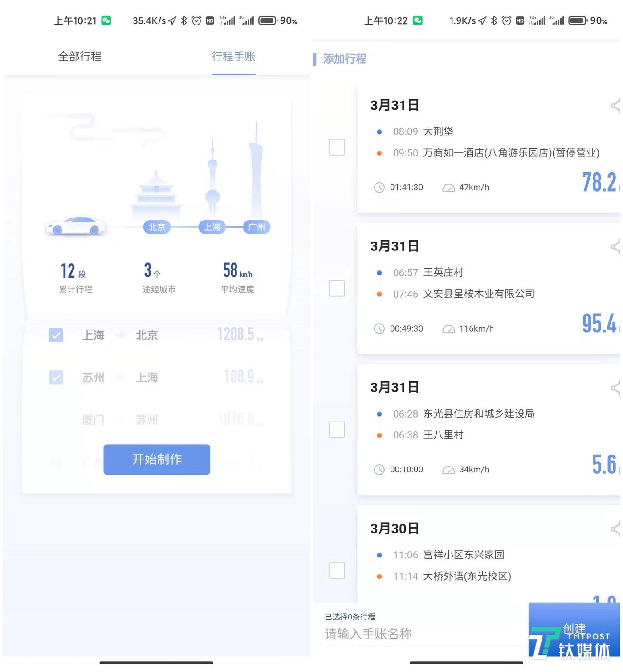The width and height of the screenshot is (623, 672).
Task: Uncheck the 苏州 to 上海 route checkbox
Action: point(56,377)
